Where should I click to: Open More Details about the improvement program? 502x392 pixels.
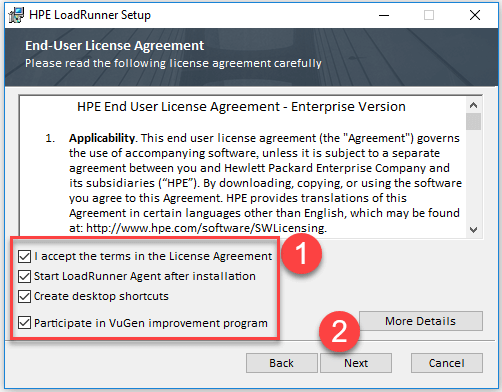tap(421, 321)
